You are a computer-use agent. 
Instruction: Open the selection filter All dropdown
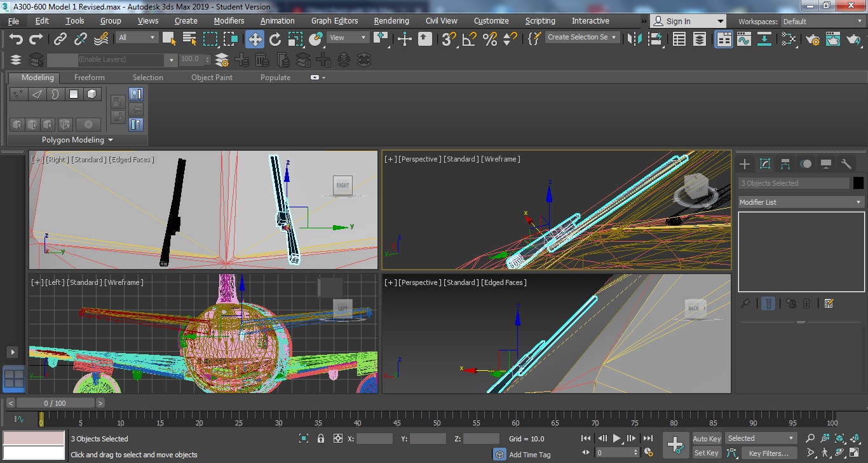(137, 38)
